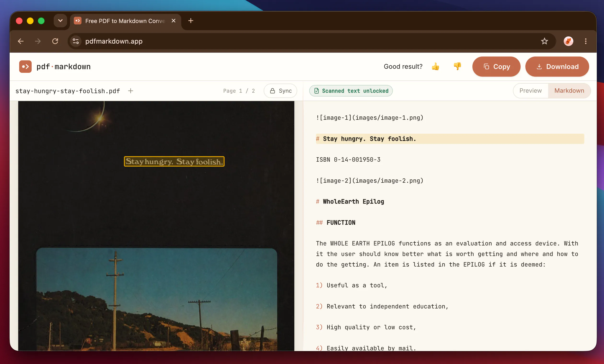Click the '# Stay hungry. Stay foolish.' heading line
Viewport: 604px width, 364px height.
click(450, 139)
